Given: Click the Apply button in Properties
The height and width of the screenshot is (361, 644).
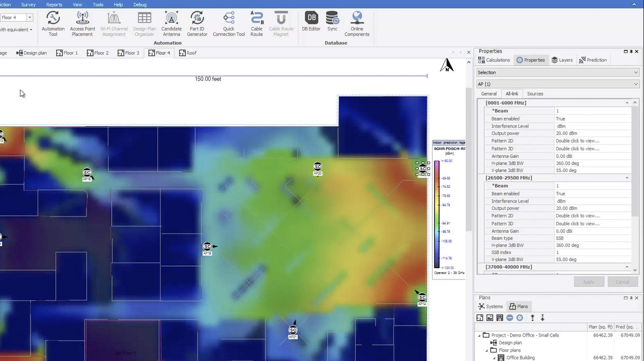Looking at the screenshot, I should 589,282.
